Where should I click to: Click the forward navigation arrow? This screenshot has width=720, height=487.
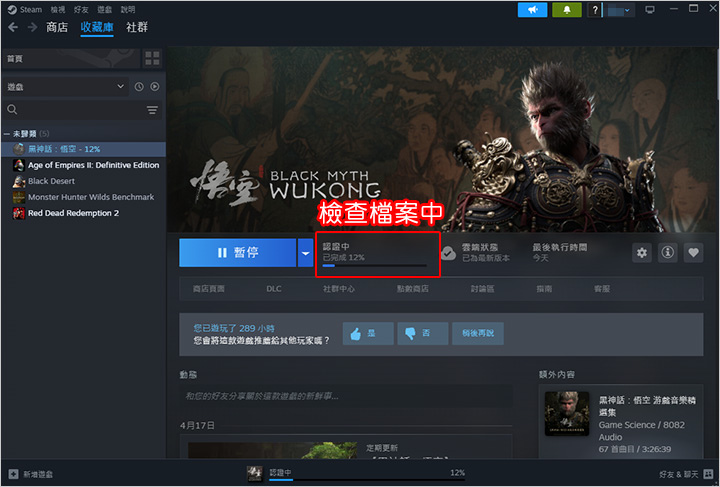(x=32, y=28)
